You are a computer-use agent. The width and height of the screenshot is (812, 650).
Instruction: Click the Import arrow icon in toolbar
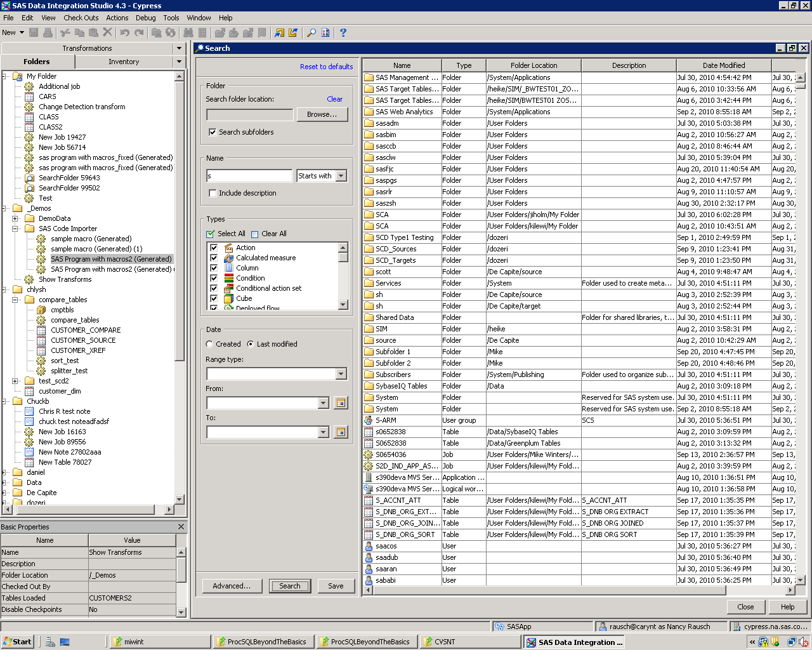[x=279, y=32]
